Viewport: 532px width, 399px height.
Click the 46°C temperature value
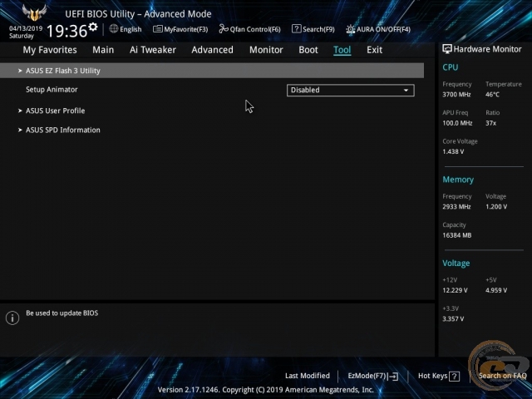tap(492, 94)
